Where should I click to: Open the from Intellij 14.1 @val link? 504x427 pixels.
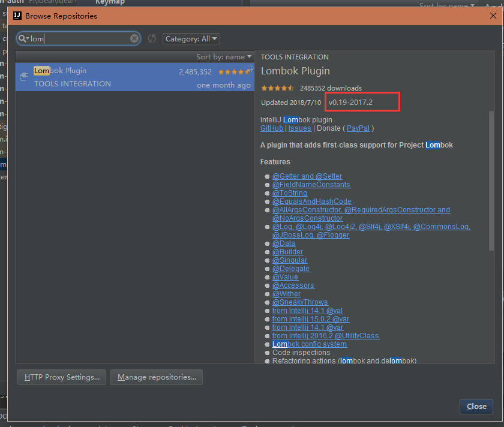point(307,311)
